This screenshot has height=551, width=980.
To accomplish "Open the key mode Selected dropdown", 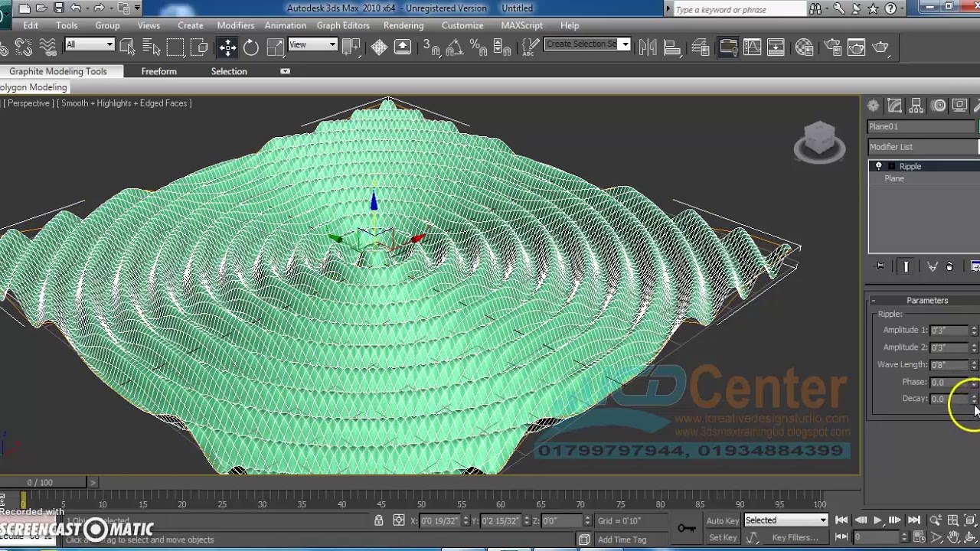I will [786, 520].
